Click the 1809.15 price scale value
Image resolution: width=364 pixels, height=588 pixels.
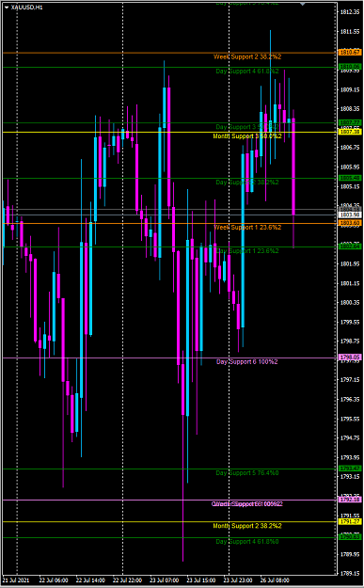click(351, 89)
